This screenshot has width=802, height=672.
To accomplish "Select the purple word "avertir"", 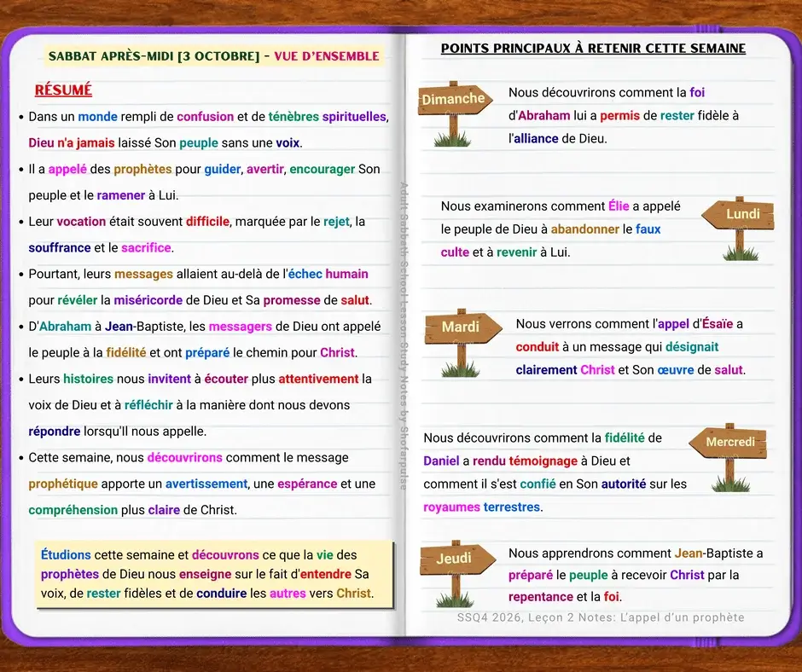I will pyautogui.click(x=264, y=169).
